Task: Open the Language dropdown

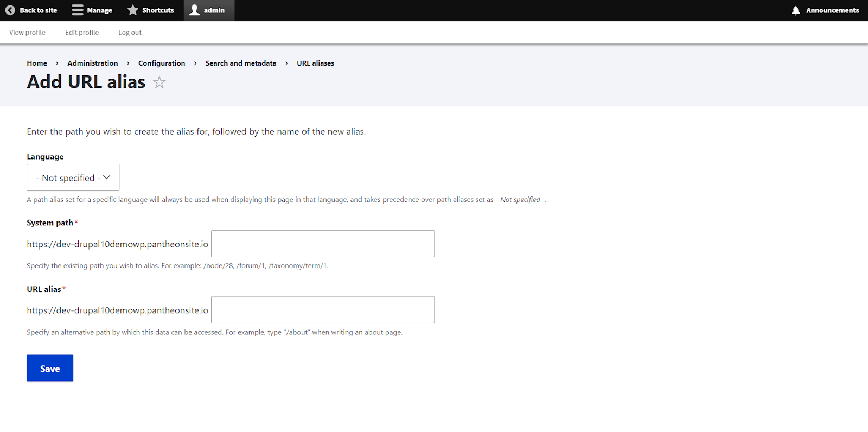Action: [x=73, y=177]
